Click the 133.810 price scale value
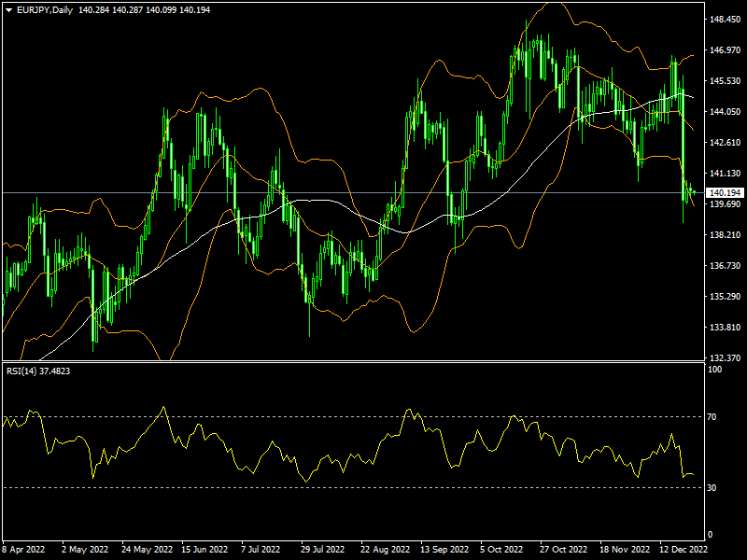747x560 pixels. point(725,328)
